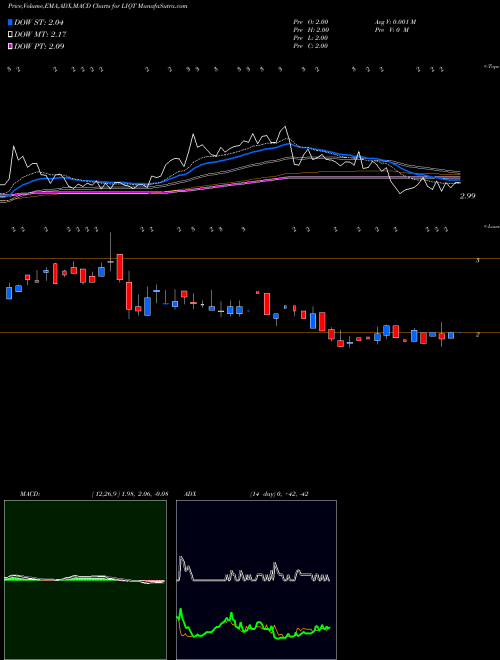Screen dimensions: 500x660
Task: Click the 'Pre H: 2.00' high value
Action: [x=311, y=30]
